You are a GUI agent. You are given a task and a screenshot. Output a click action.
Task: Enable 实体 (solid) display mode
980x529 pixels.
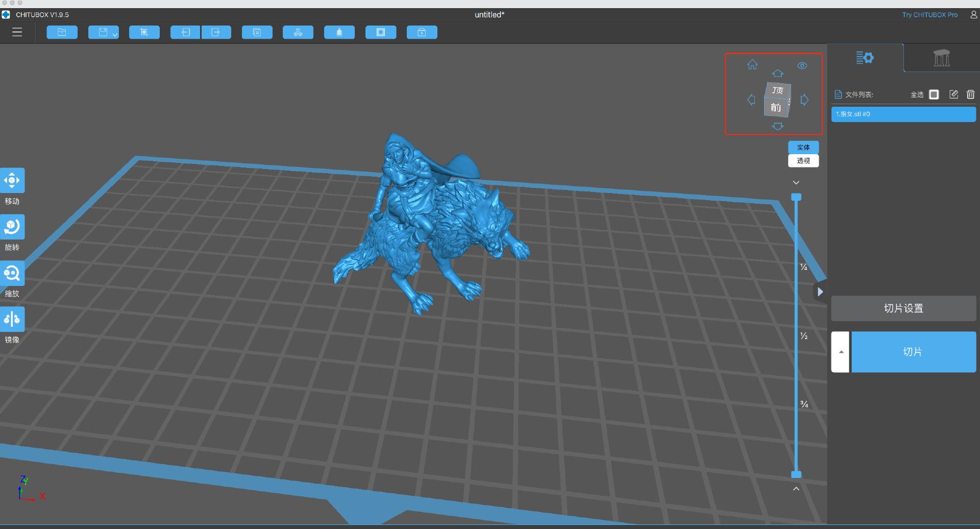pos(803,147)
